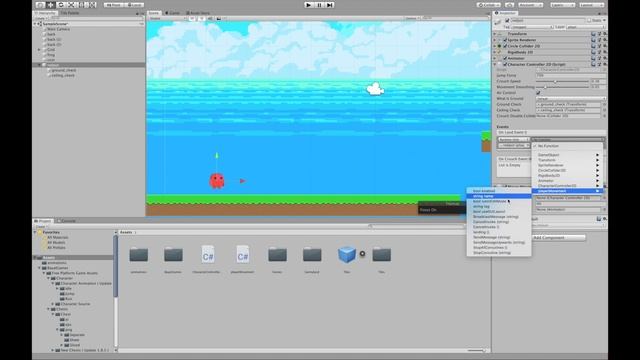
Task: Toggle scene audio button in Scene toolbar
Action: [x=210, y=18]
